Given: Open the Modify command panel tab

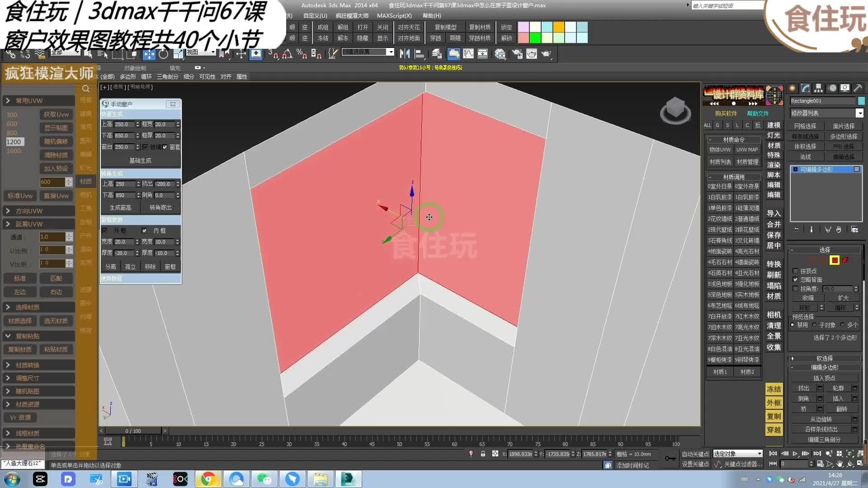Looking at the screenshot, I should click(x=805, y=88).
